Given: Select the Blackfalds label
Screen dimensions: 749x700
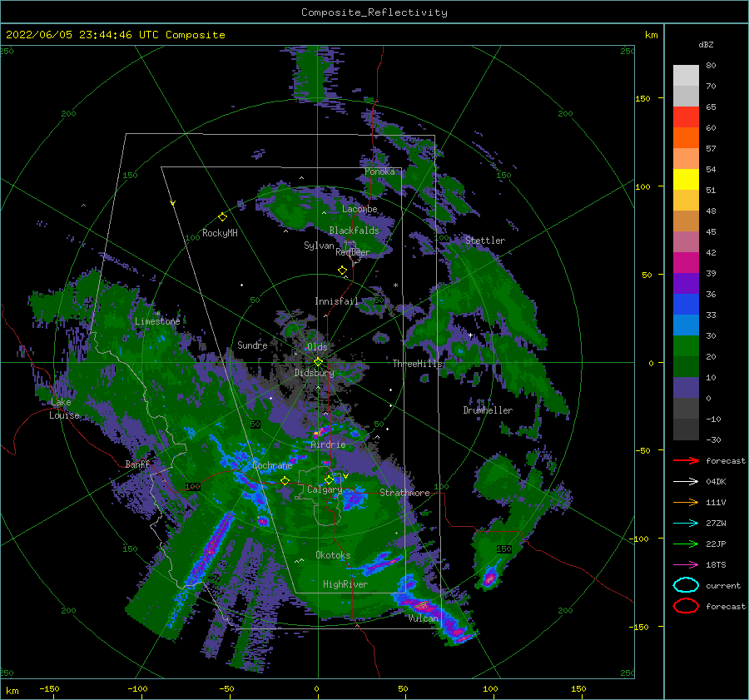Looking at the screenshot, I should click(x=354, y=231).
